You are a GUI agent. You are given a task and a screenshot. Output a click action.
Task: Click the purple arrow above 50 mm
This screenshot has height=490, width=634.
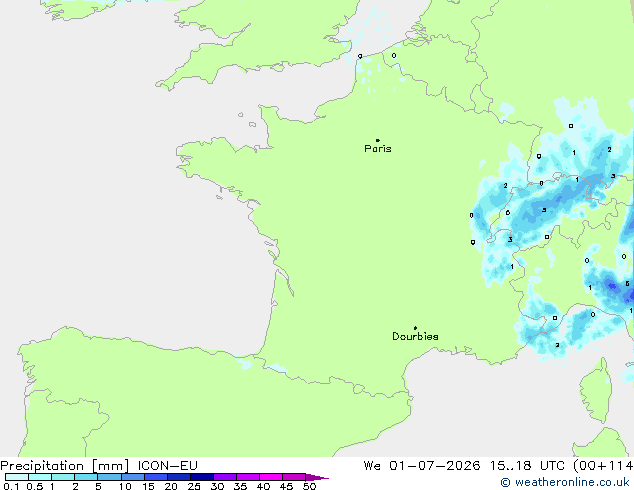pyautogui.click(x=317, y=477)
